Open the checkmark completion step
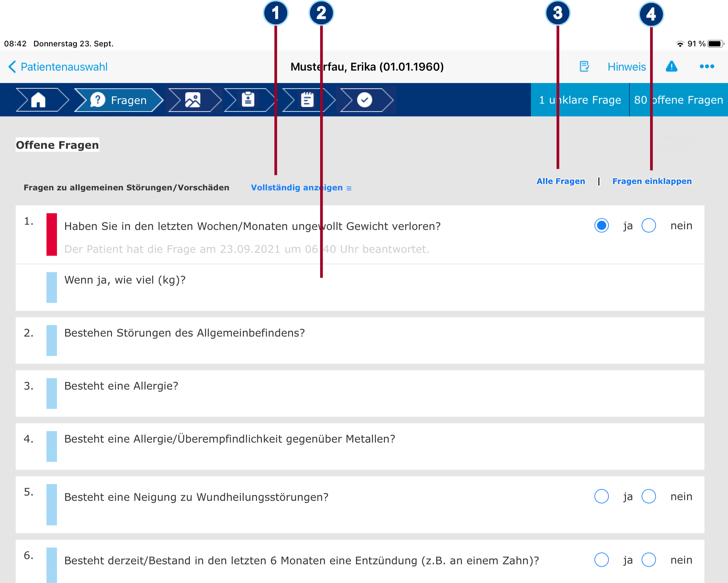 (367, 100)
